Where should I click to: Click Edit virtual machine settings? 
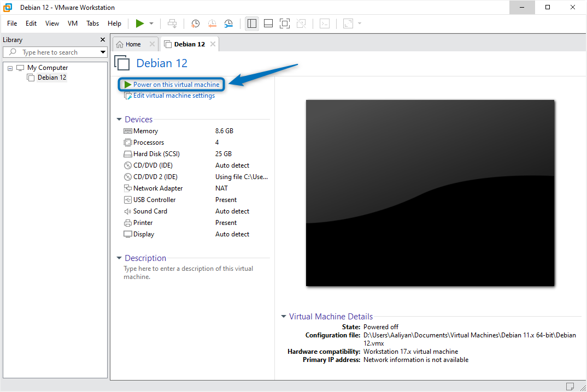[x=171, y=95]
